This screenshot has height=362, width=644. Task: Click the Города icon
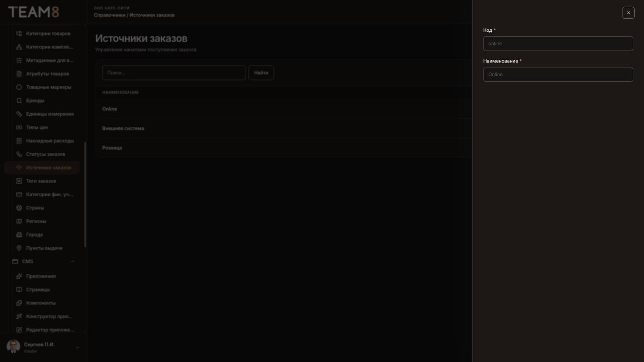[x=19, y=235]
